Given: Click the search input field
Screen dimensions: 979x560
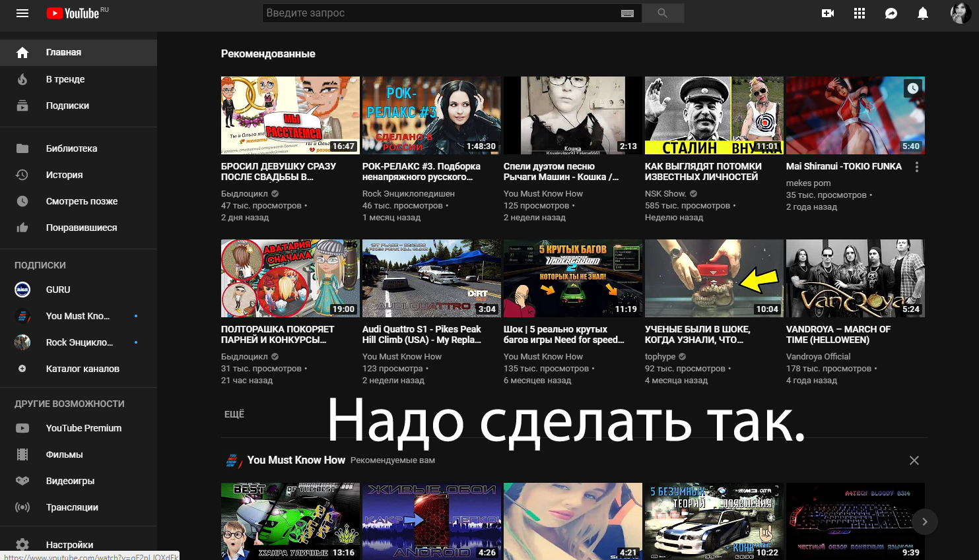Looking at the screenshot, I should pyautogui.click(x=441, y=13).
